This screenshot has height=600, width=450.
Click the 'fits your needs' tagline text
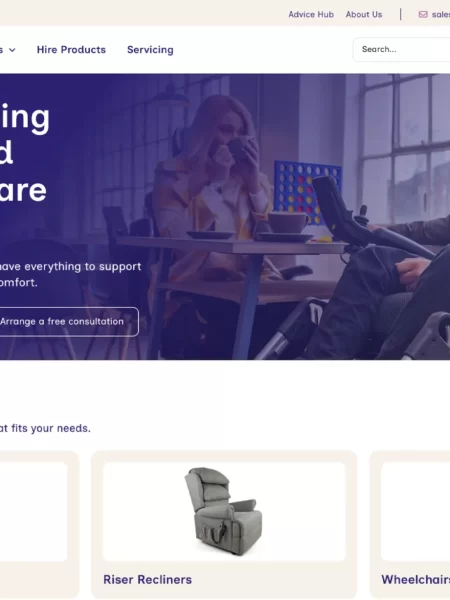point(45,428)
